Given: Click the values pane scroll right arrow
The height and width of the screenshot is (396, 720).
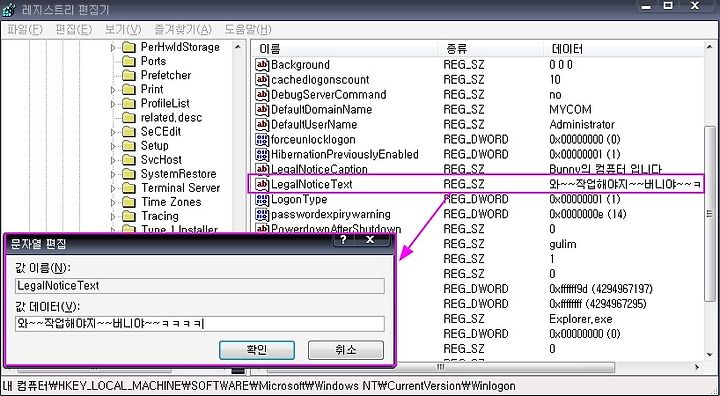Looking at the screenshot, I should pyautogui.click(x=698, y=367).
